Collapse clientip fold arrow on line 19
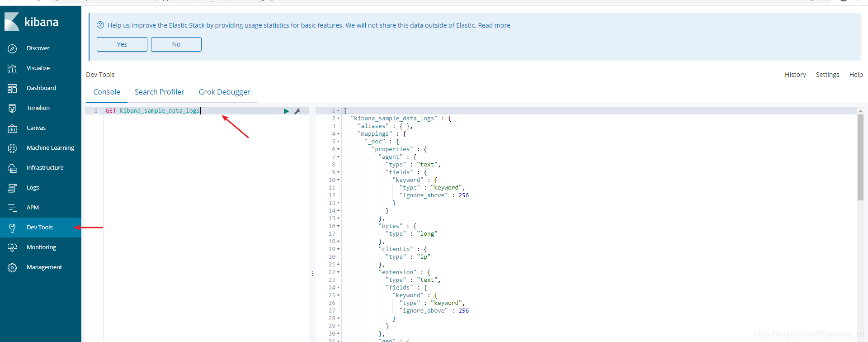 coord(338,249)
